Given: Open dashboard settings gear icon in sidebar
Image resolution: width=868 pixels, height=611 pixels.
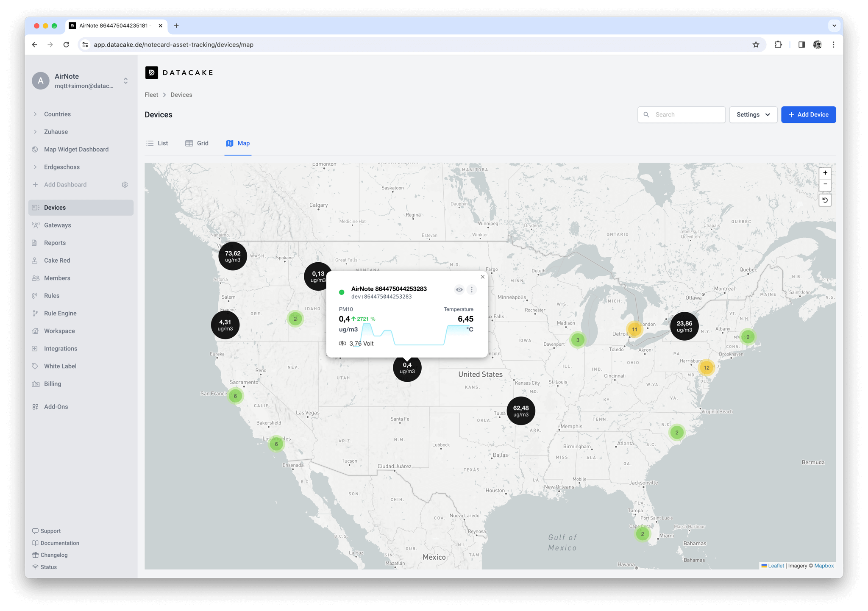Looking at the screenshot, I should click(125, 185).
